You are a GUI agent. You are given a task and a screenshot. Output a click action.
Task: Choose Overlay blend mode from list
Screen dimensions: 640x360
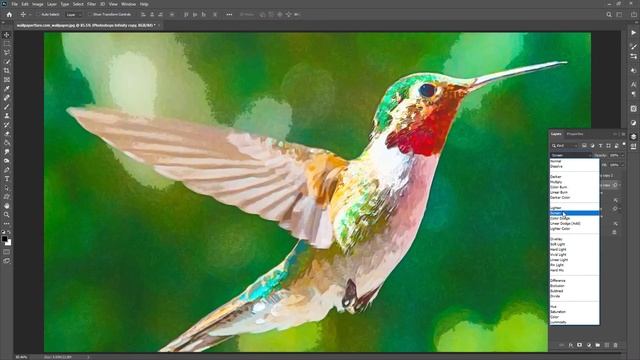[574, 239]
